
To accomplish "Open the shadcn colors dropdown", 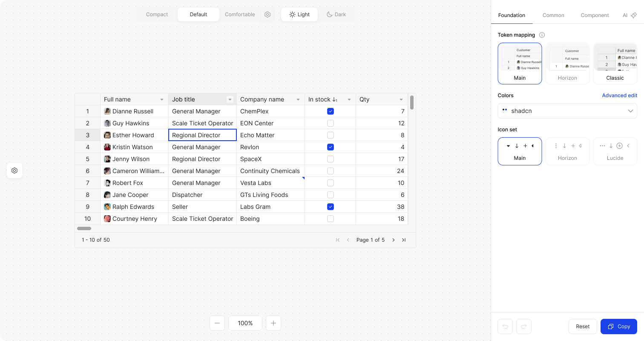I will point(567,111).
